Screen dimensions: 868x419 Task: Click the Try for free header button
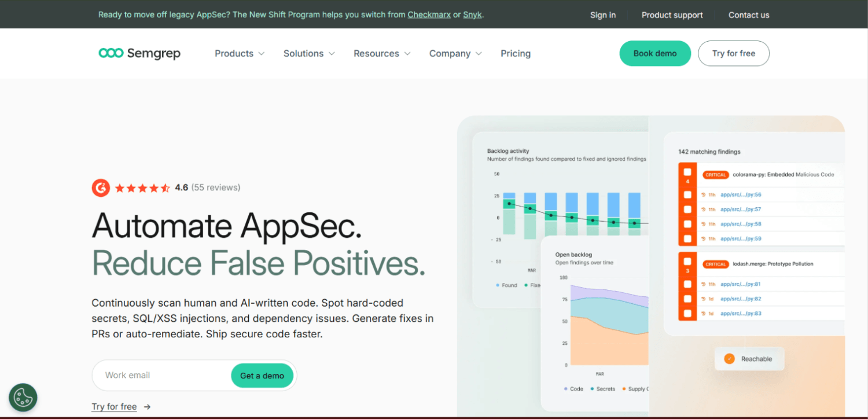pos(734,53)
